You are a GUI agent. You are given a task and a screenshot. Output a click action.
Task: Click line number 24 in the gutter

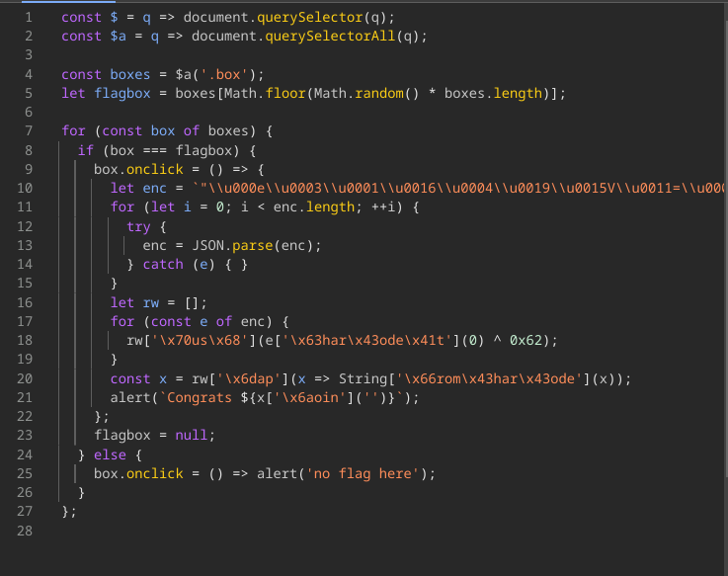24,454
